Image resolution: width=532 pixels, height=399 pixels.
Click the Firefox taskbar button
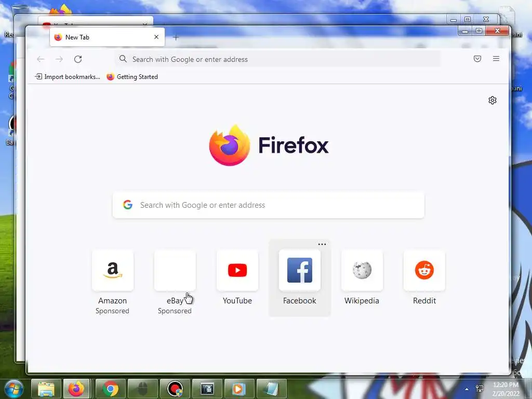(76, 389)
